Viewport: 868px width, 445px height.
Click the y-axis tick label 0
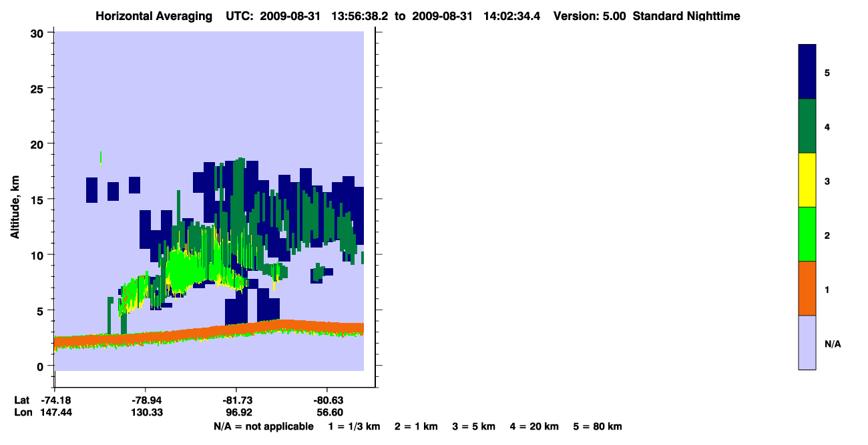coord(41,366)
